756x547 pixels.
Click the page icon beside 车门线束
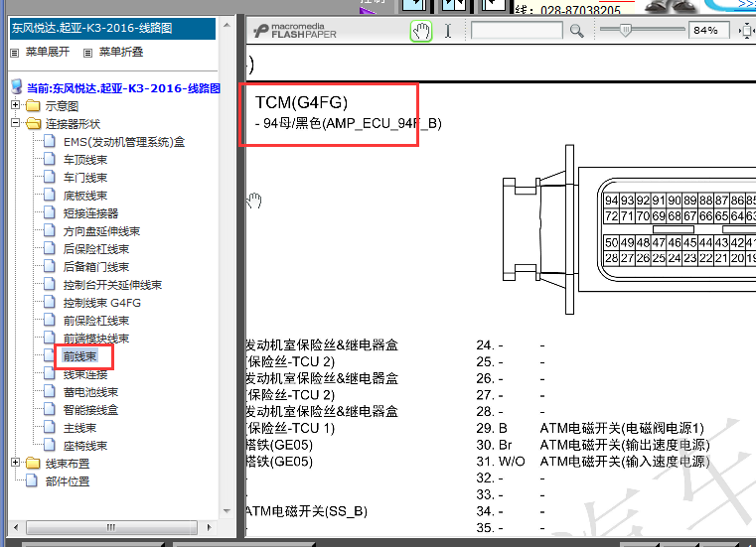pyautogui.click(x=50, y=177)
